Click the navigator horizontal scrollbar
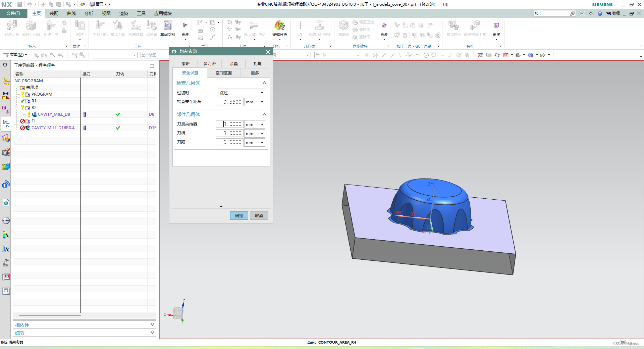 pos(50,315)
